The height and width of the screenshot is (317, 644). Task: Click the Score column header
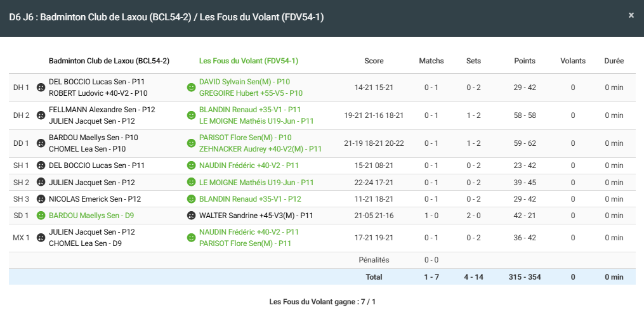coord(374,61)
